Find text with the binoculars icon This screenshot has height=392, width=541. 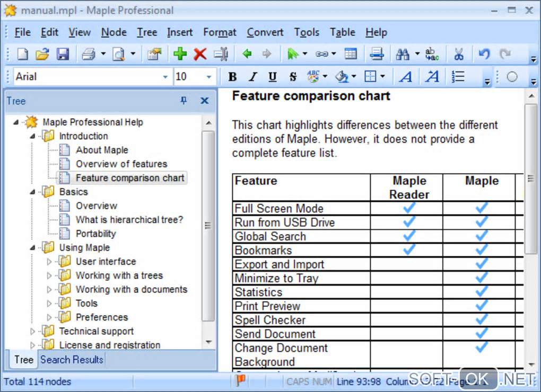coord(402,54)
